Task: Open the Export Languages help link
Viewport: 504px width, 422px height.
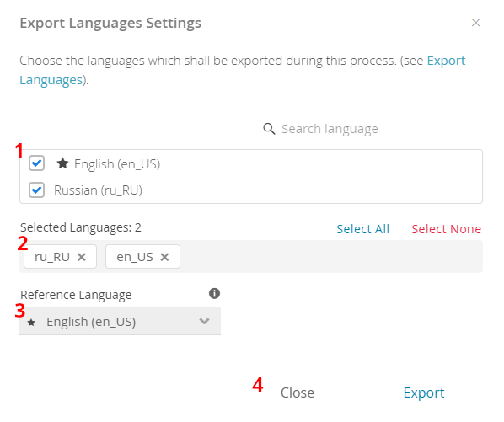Action: (x=243, y=70)
